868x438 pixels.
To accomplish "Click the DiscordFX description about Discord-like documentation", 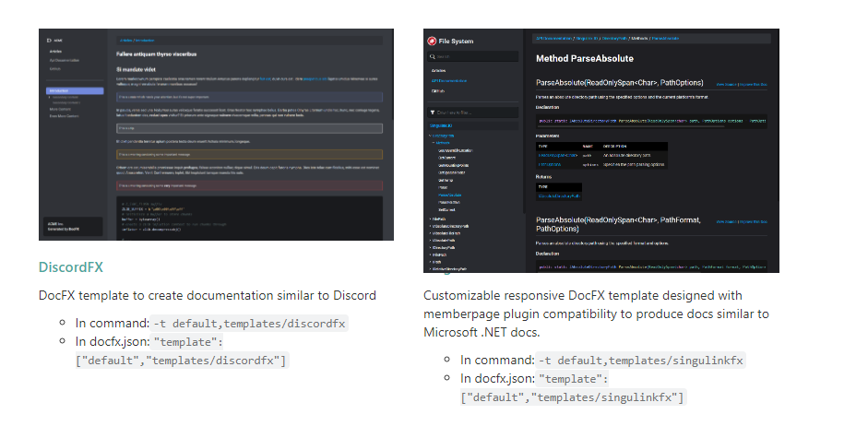I will click(x=208, y=295).
